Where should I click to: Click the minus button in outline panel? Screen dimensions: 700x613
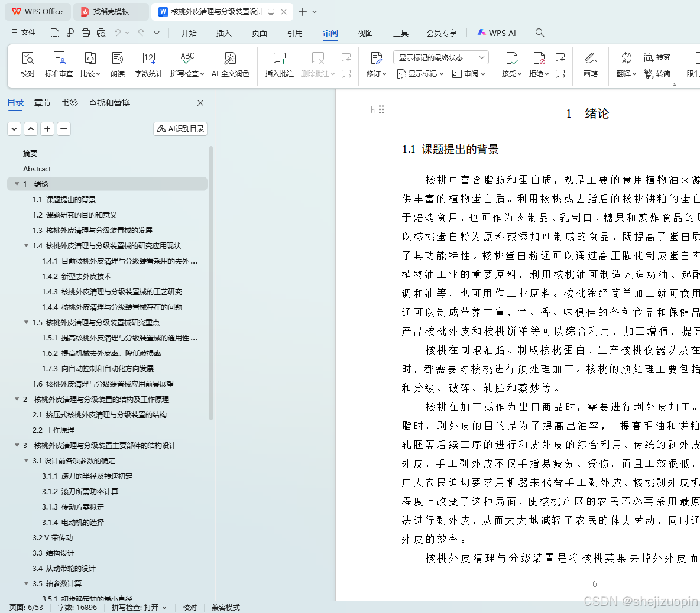(64, 129)
